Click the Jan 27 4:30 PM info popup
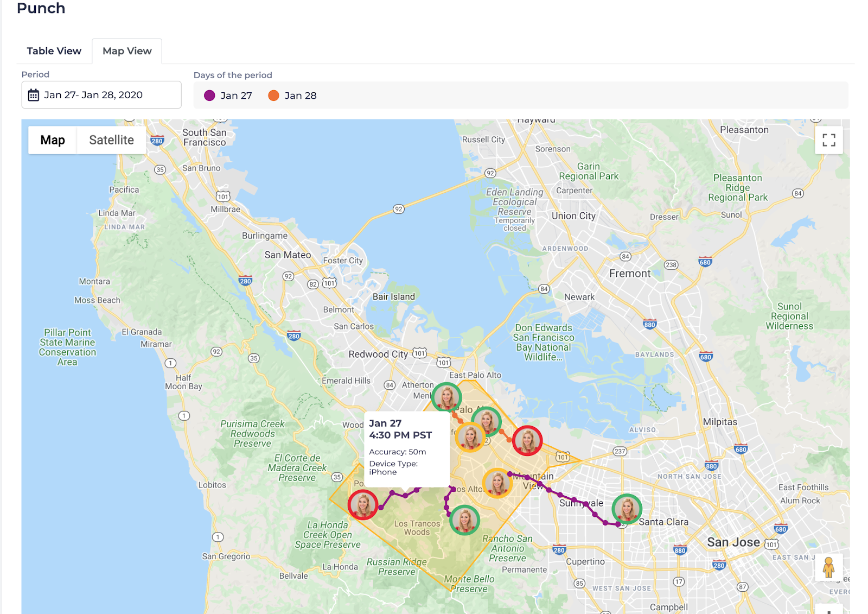Screen dimensions: 868x614 [407, 448]
